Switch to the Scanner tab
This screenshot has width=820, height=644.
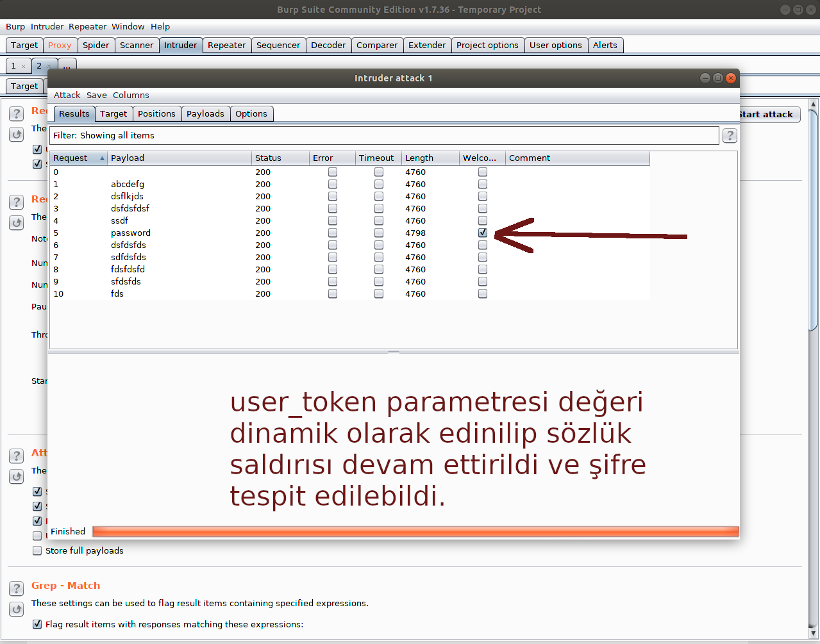[x=137, y=45]
